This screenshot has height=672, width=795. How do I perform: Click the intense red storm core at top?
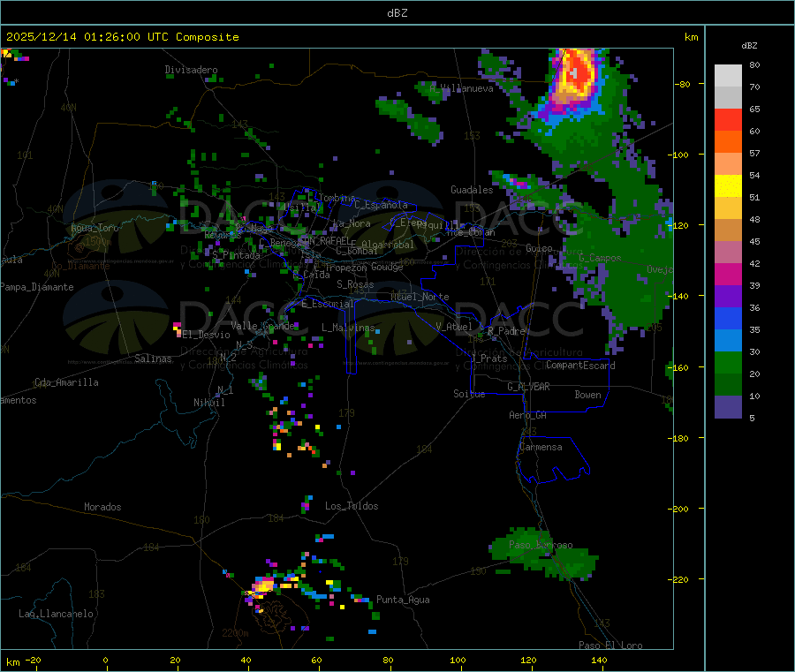(x=573, y=72)
